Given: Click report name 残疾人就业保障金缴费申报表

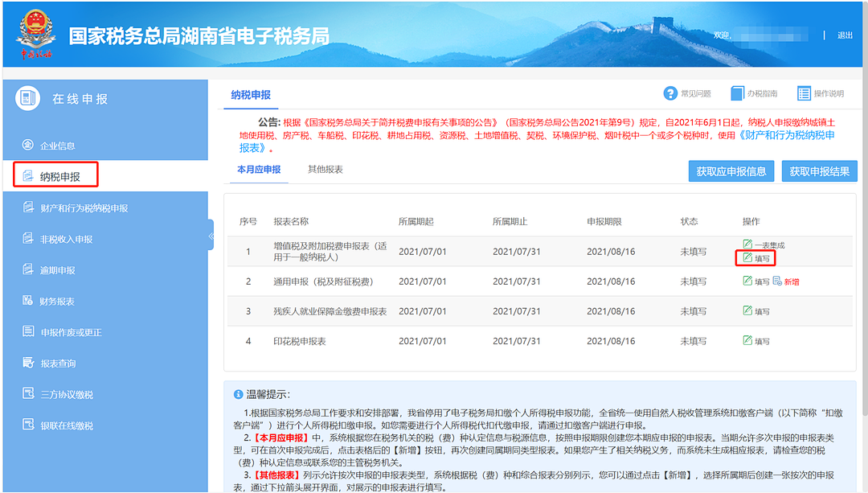Looking at the screenshot, I should pos(330,311).
